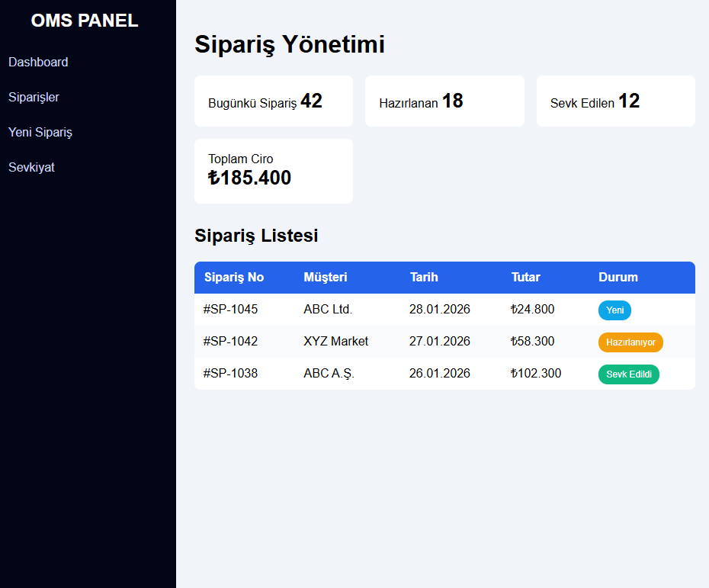Click the blue Yeni status badge
The image size is (709, 588).
[614, 310]
